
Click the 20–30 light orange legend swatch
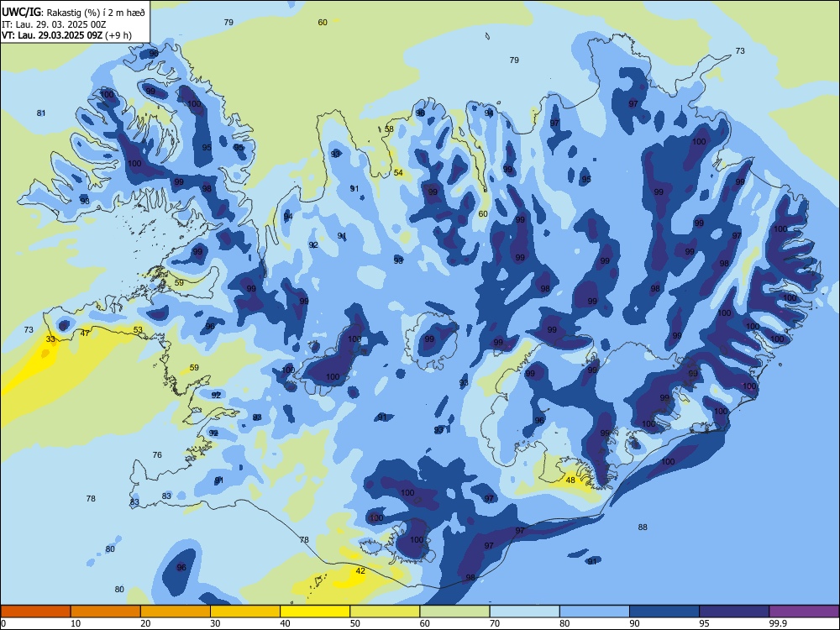coord(176,612)
